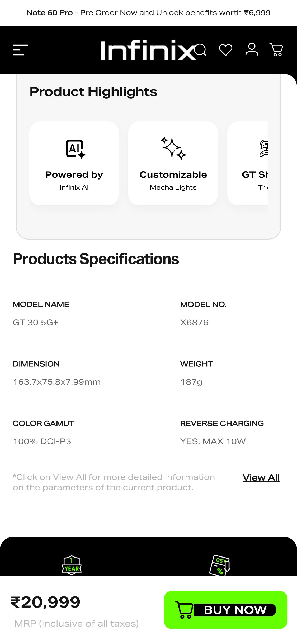The width and height of the screenshot is (297, 644).
Task: Open the hamburger navigation menu
Action: point(20,50)
